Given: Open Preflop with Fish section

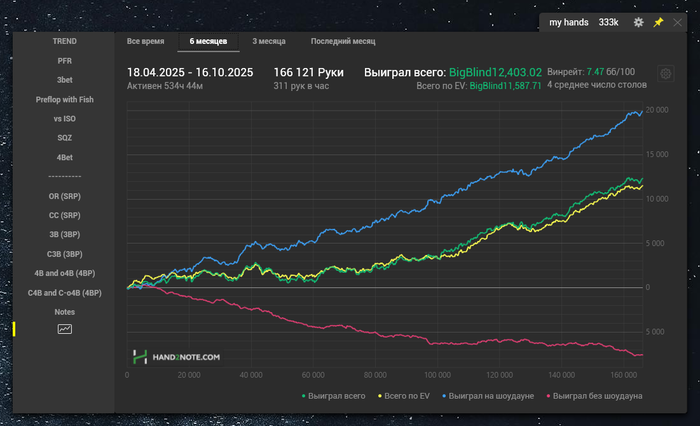Looking at the screenshot, I should [x=65, y=100].
